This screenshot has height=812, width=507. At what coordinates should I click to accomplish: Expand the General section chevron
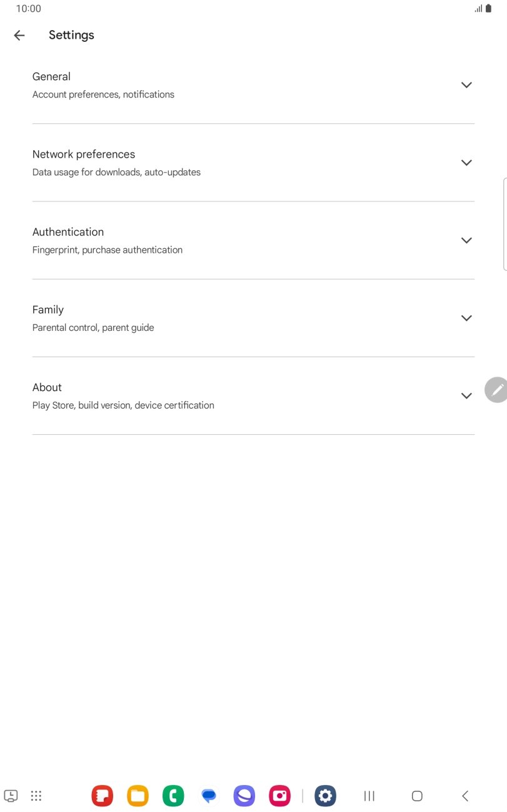coord(466,85)
